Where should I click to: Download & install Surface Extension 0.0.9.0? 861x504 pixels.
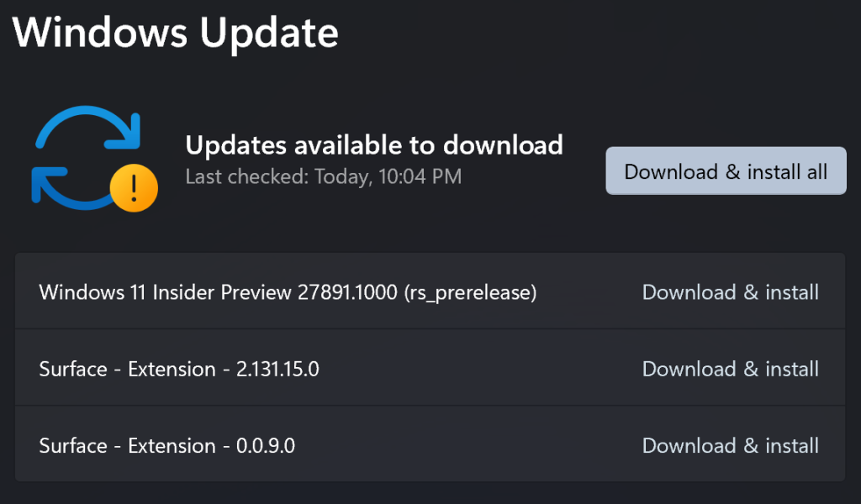[x=730, y=445]
